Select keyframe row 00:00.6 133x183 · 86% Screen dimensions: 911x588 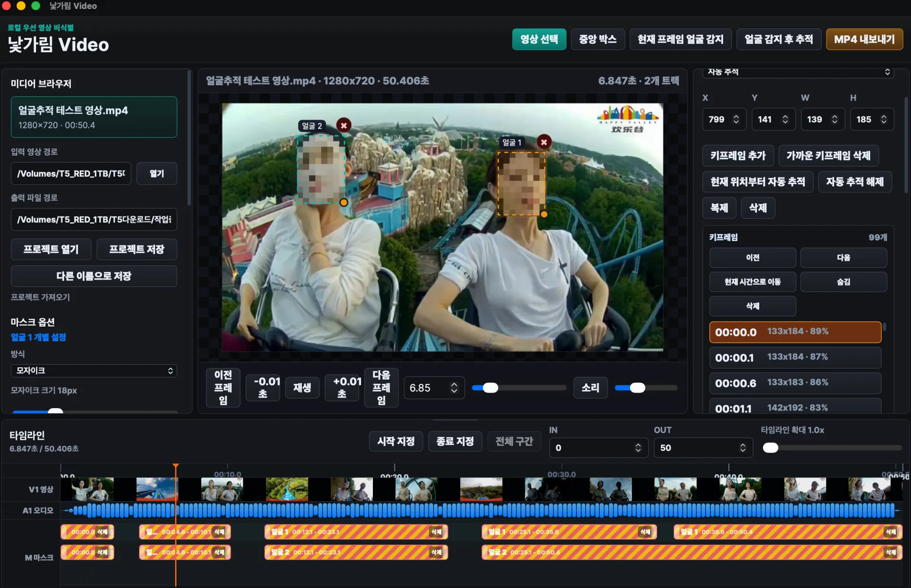(x=795, y=383)
